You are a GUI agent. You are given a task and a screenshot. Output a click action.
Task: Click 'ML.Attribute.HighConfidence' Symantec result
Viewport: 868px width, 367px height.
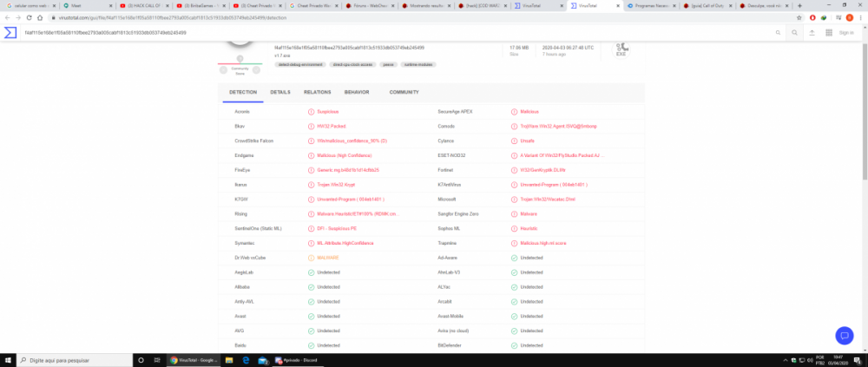pos(345,243)
